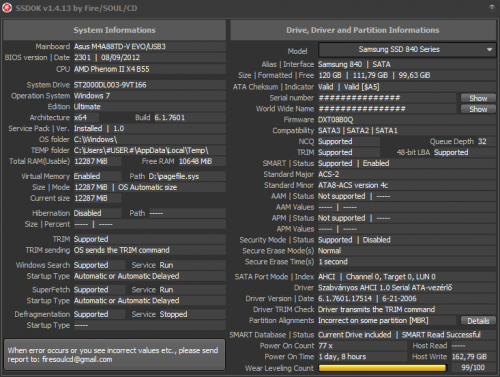The image size is (500, 377).
Task: Select OS sends the TRIM command text
Action: click(x=122, y=250)
